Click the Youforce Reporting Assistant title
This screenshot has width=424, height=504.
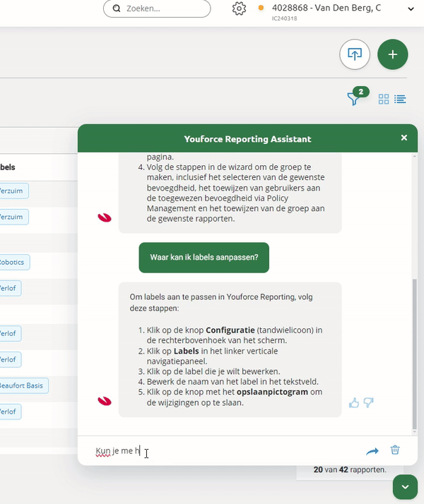[x=247, y=139]
